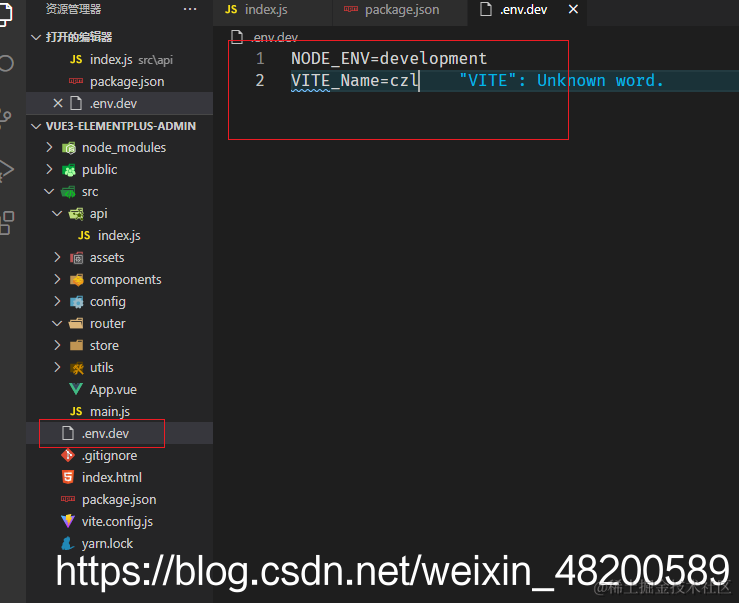739x603 pixels.
Task: Click the config folder icon
Action: click(76, 302)
